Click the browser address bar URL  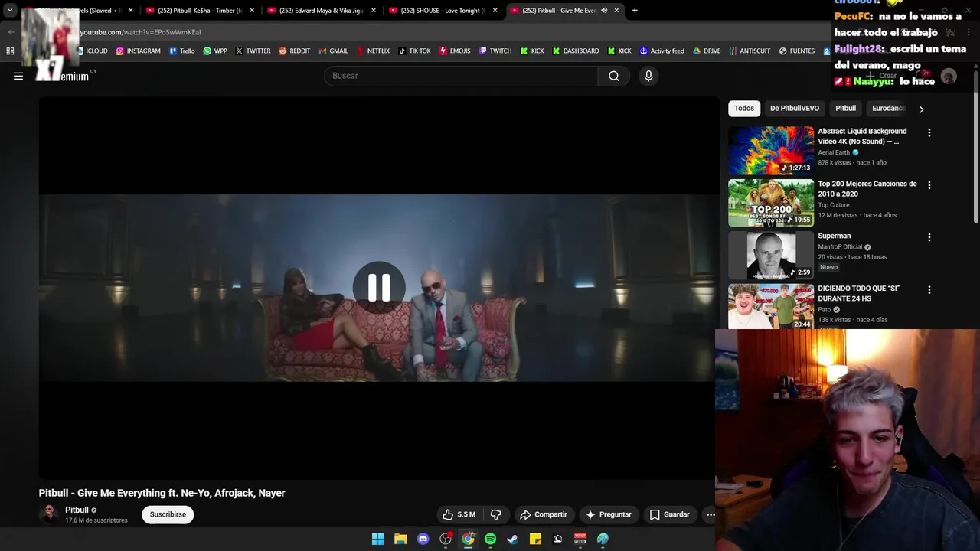140,32
